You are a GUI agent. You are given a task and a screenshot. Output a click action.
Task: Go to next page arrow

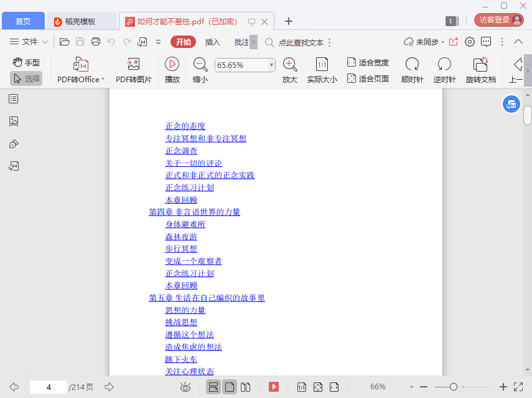[x=110, y=387]
